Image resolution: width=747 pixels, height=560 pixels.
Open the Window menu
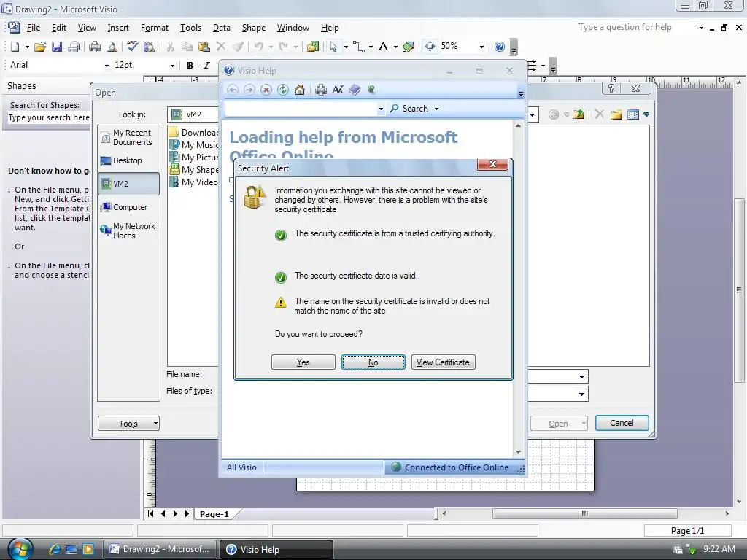tap(293, 28)
